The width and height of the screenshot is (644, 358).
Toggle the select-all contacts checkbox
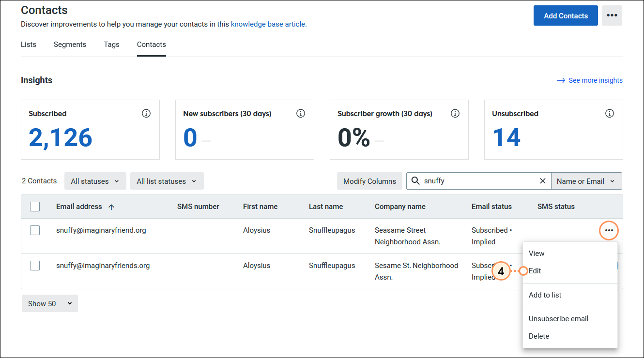click(x=35, y=207)
